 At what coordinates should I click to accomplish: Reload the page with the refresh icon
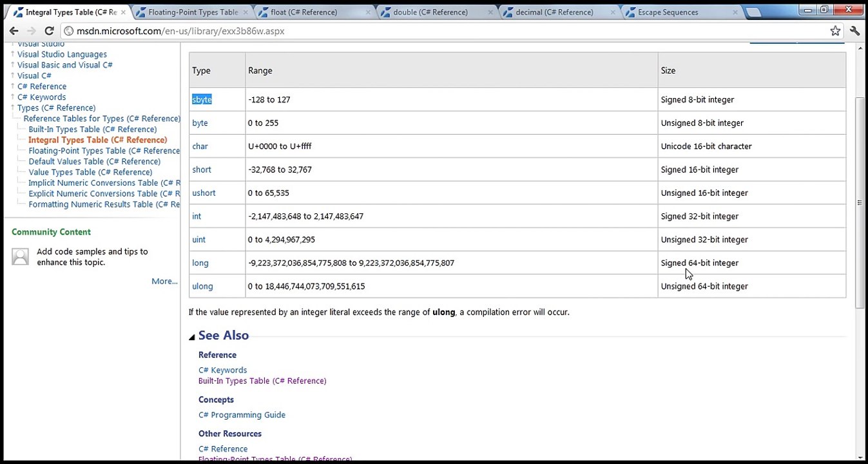coord(49,31)
